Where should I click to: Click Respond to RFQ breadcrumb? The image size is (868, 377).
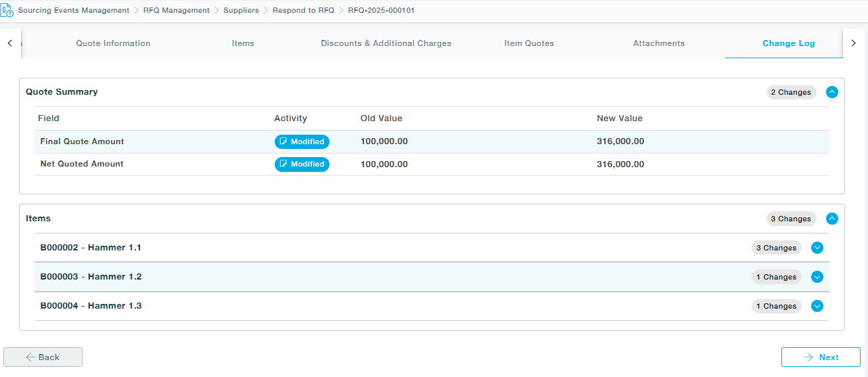click(303, 11)
